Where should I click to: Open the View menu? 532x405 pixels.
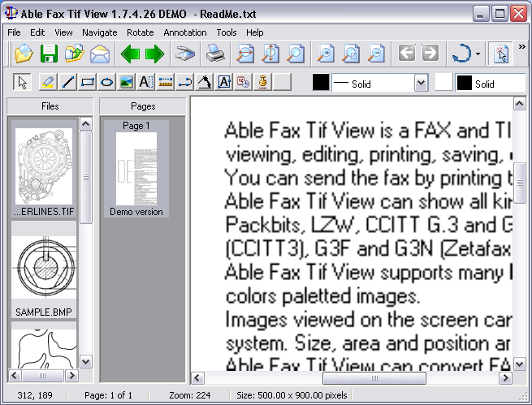[63, 32]
